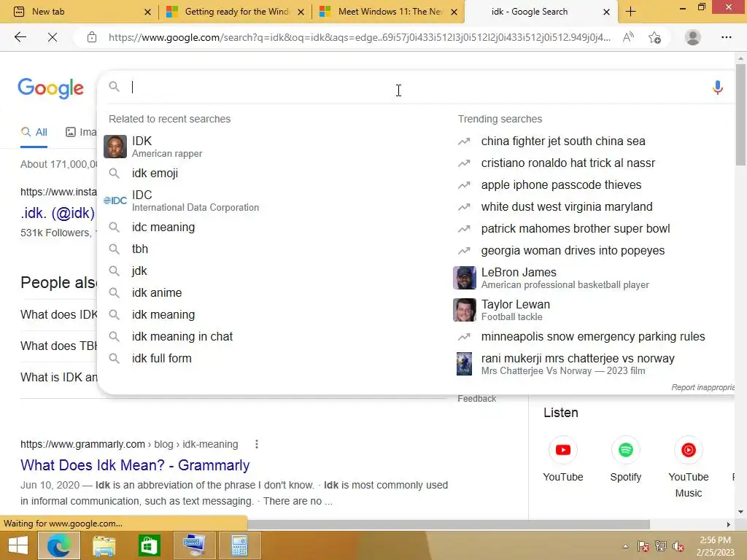This screenshot has height=560, width=747.
Task: Add page to favorites star icon
Action: (654, 37)
